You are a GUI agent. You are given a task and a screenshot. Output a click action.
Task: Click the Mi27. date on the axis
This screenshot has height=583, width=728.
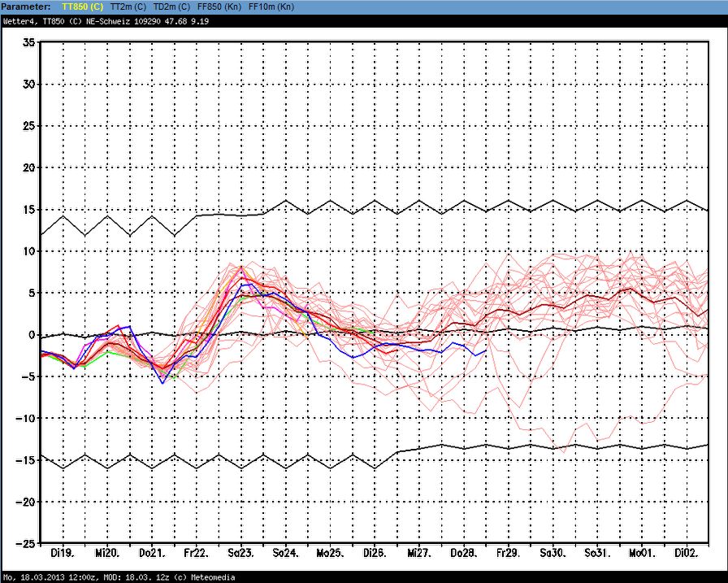coord(419,553)
